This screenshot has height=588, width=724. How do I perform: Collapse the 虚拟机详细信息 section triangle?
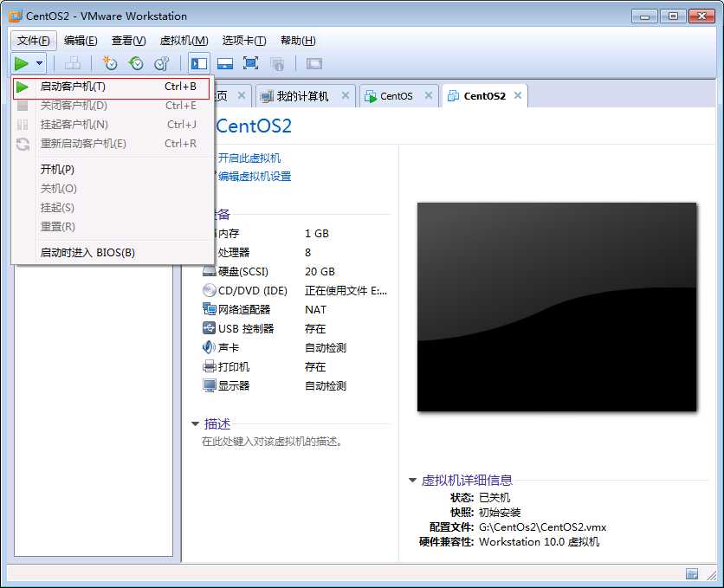pos(413,480)
